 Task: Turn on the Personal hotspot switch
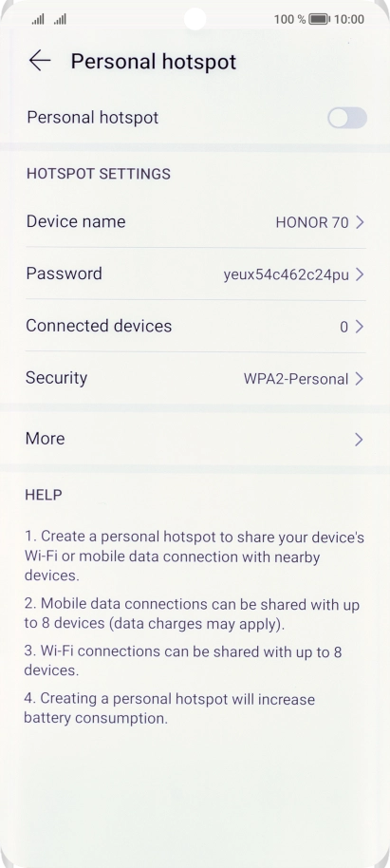tap(347, 118)
